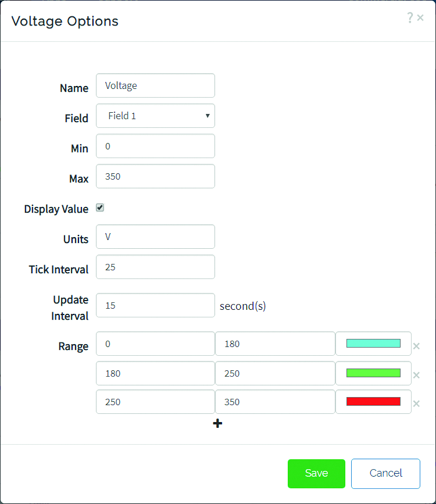The height and width of the screenshot is (504, 436).
Task: Change the red range color swatch
Action: point(373,402)
